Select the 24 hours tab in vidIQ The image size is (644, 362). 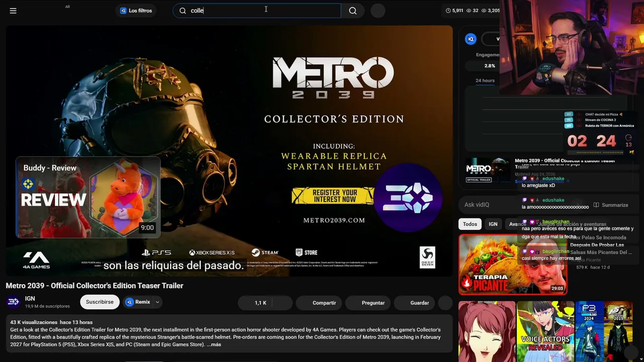485,80
